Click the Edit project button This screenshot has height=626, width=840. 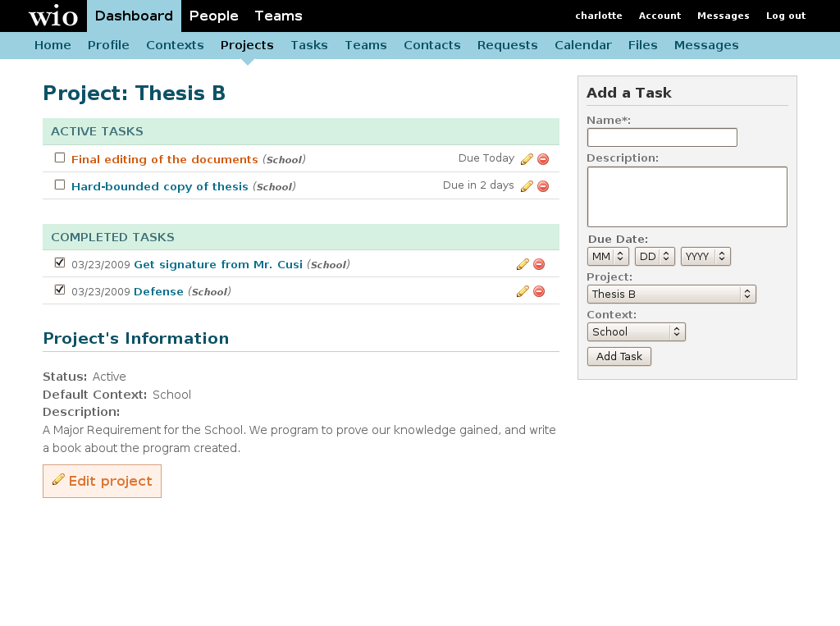(x=102, y=482)
